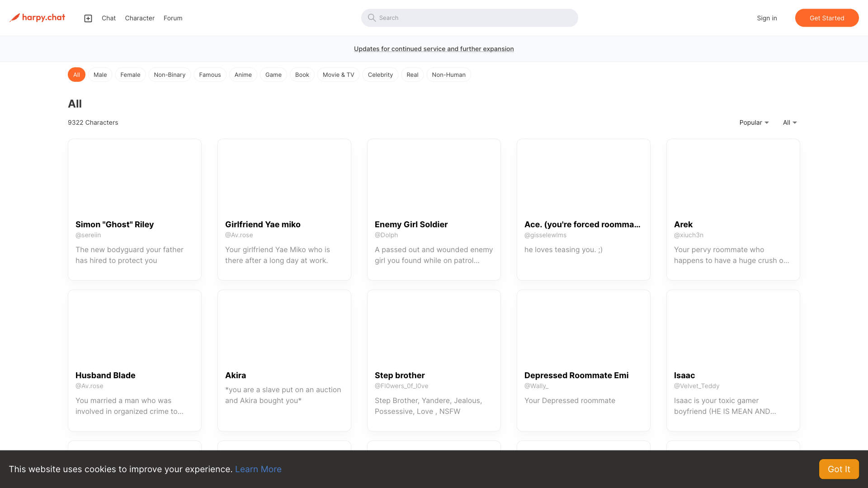Dismiss cookie banner with Got It
This screenshot has width=868, height=488.
pos(839,469)
